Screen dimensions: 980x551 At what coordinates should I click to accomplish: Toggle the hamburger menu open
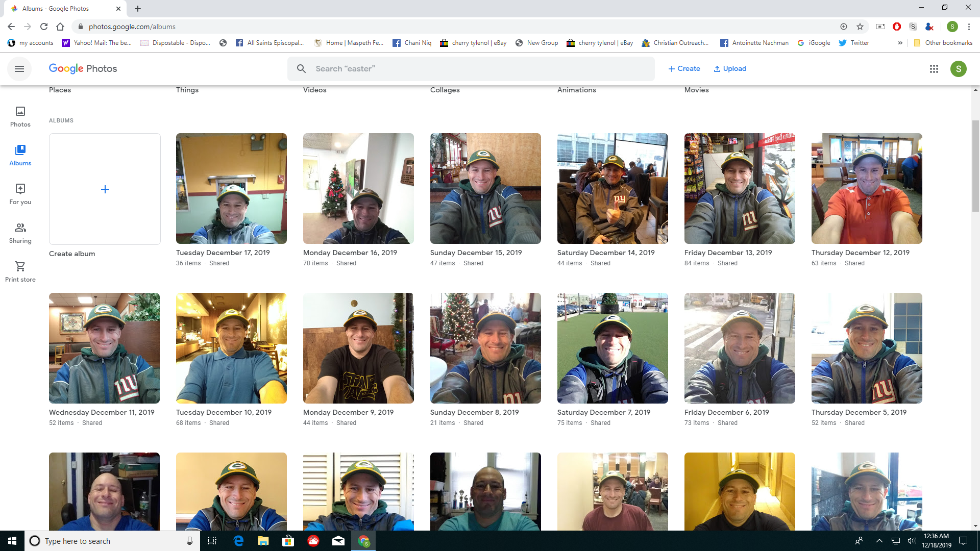click(19, 69)
